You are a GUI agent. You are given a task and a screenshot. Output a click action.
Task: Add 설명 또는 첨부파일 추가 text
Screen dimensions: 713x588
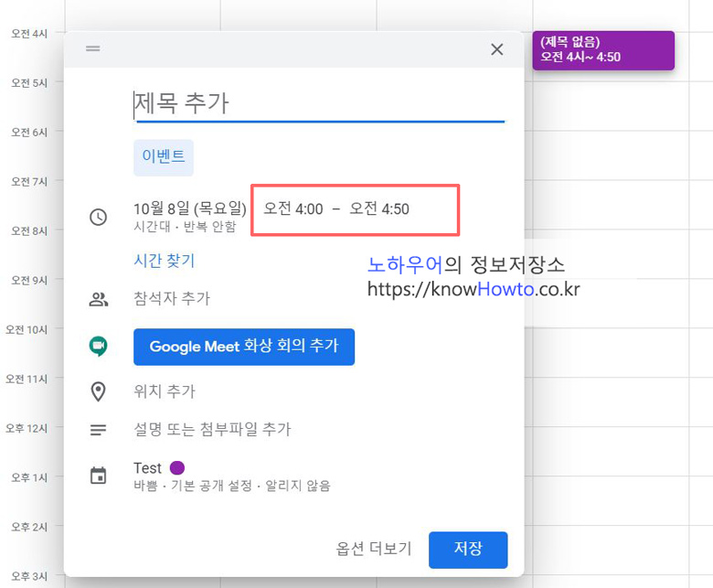(x=212, y=429)
